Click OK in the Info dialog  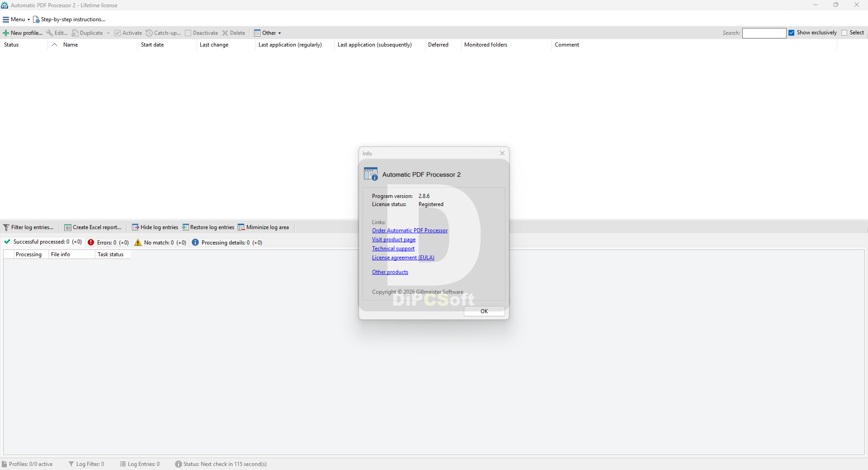(x=484, y=311)
